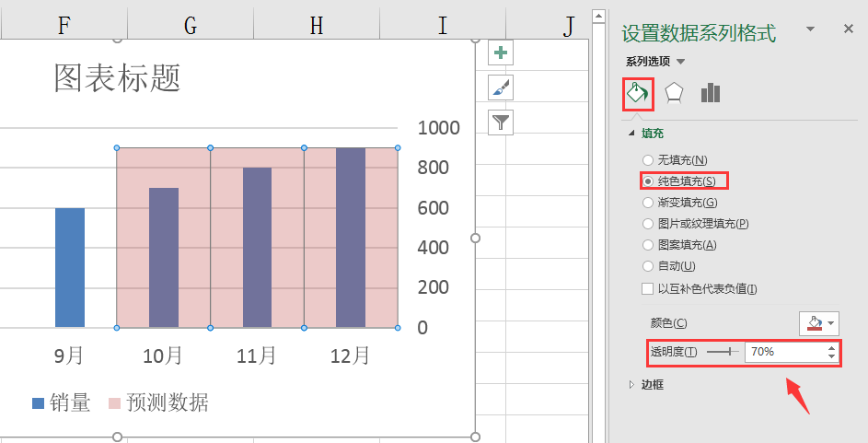Open the Fill & Line paint bucket tab
Screen dimensions: 868x443
pos(638,94)
